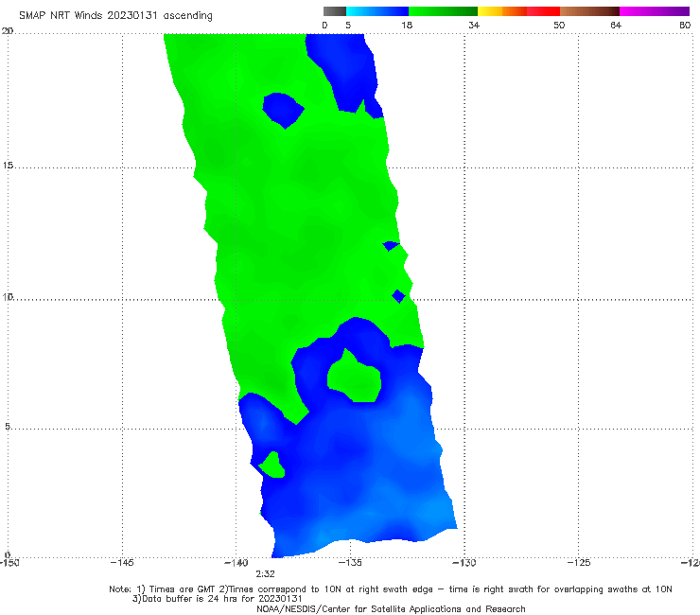The height and width of the screenshot is (615, 700).
Task: Click the isolated green patch inside the blue region near 7N
Action: click(355, 379)
